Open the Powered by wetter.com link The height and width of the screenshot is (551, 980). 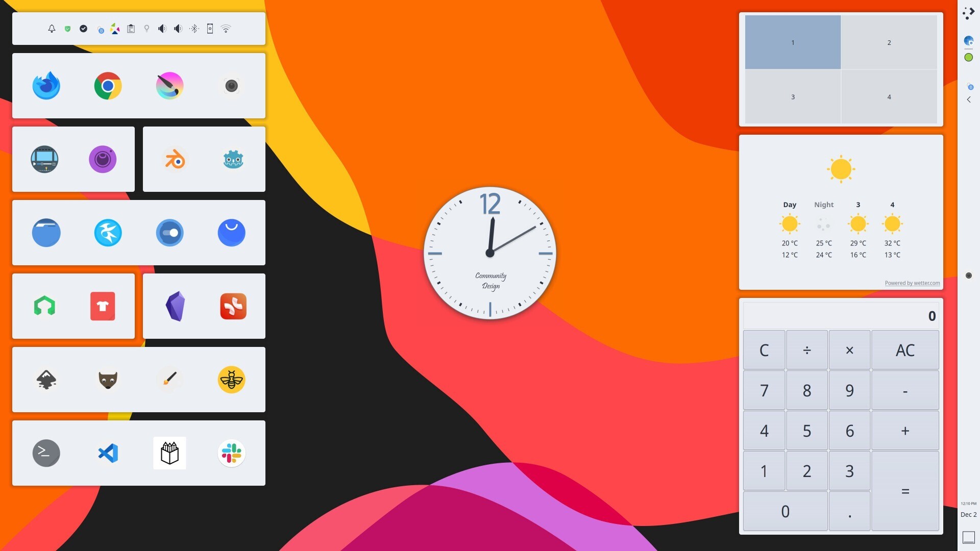(x=912, y=283)
